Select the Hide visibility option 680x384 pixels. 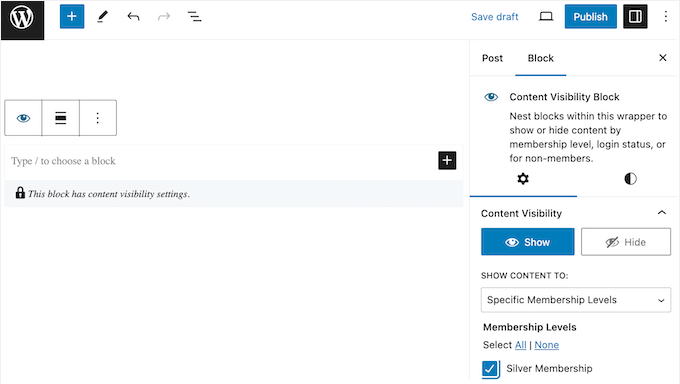pyautogui.click(x=626, y=242)
